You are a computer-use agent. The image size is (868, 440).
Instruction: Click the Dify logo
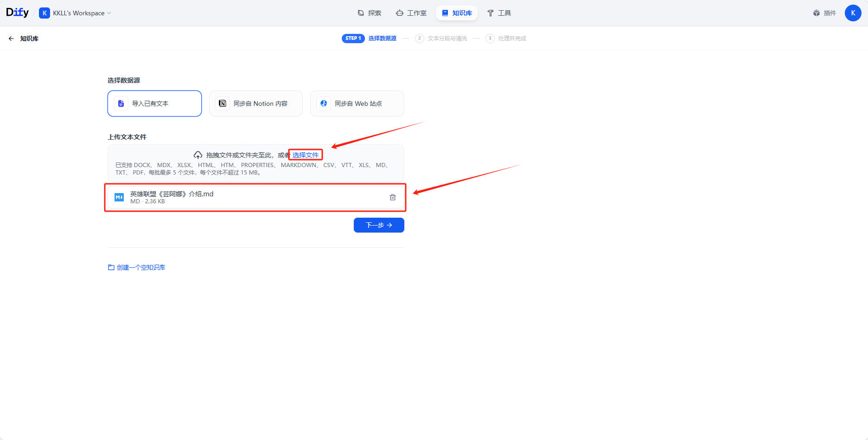(18, 13)
